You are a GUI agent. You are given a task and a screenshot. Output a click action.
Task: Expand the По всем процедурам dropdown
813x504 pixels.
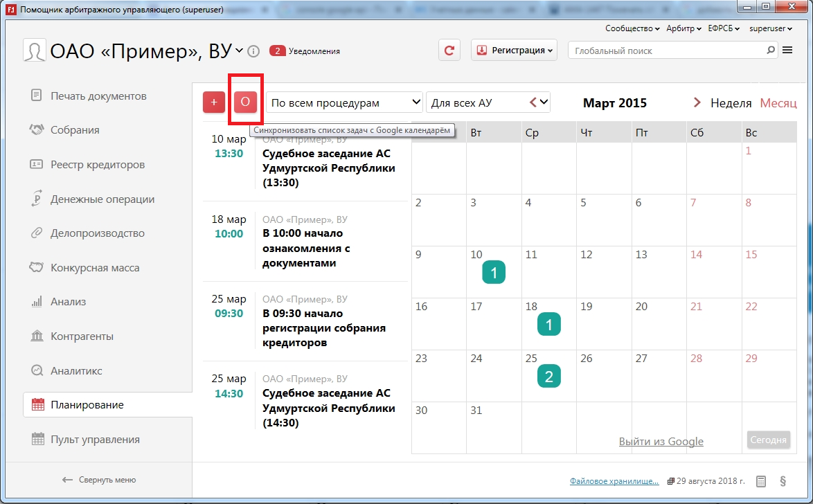[344, 102]
